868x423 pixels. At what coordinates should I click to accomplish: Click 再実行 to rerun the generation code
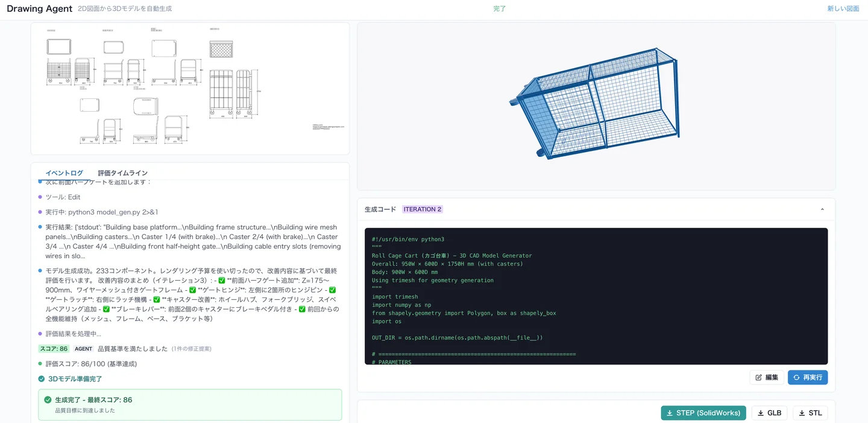coord(808,377)
